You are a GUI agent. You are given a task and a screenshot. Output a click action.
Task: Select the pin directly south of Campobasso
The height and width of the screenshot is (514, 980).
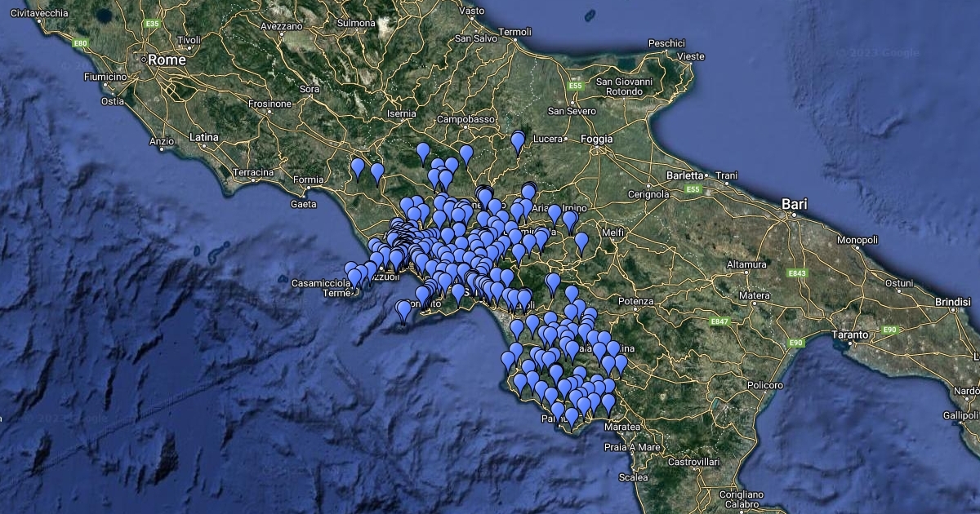(465, 153)
